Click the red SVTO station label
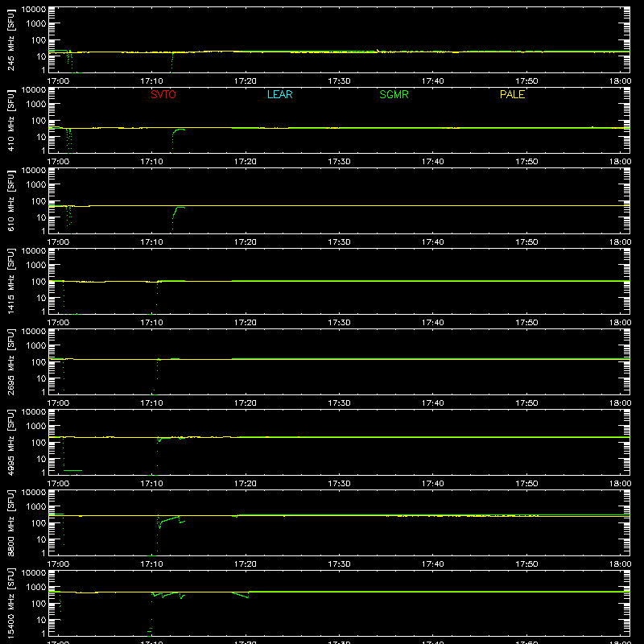This screenshot has height=644, width=644. coord(163,94)
